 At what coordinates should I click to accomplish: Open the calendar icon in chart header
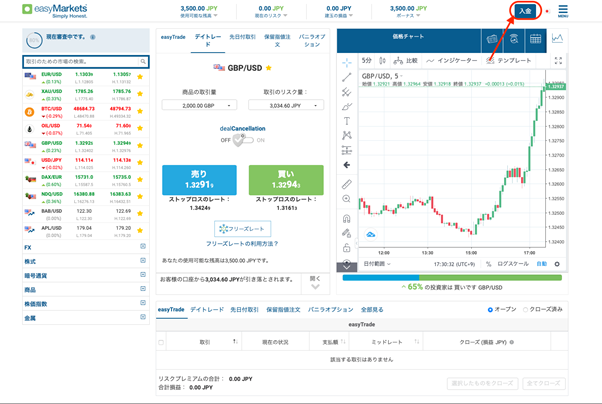pos(536,39)
